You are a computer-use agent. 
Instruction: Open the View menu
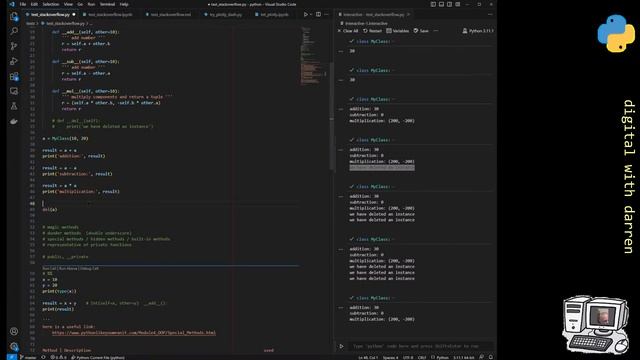[68, 4]
